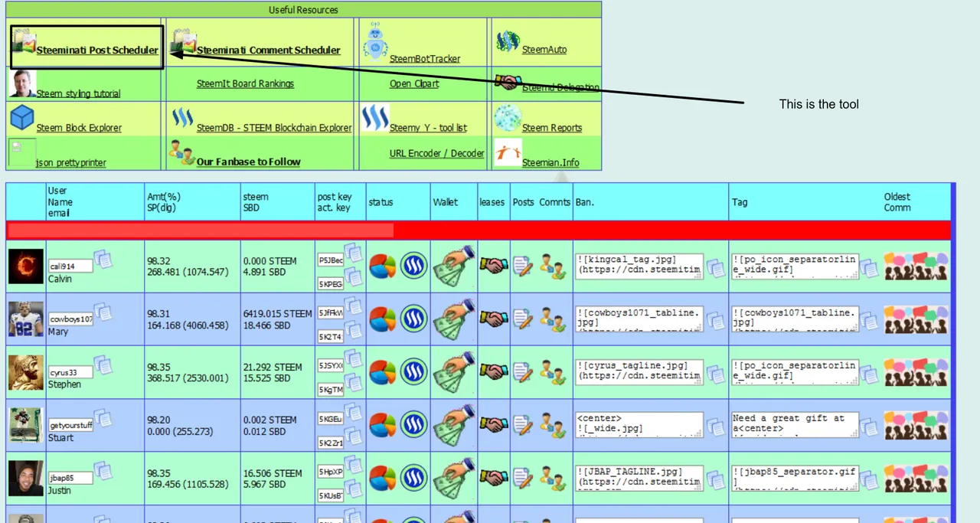Copy Mary's 5K2T4 active key
This screenshot has height=523, width=980.
pos(353,330)
